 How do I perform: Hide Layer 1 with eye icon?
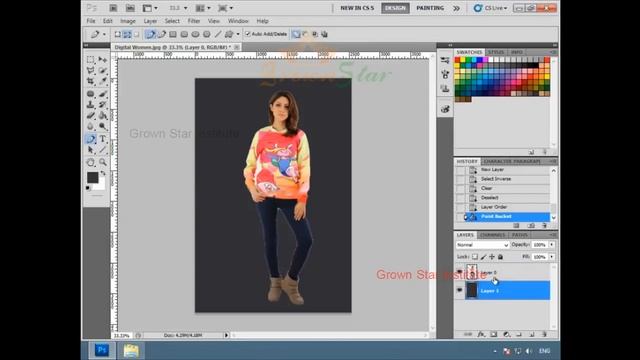pyautogui.click(x=460, y=290)
